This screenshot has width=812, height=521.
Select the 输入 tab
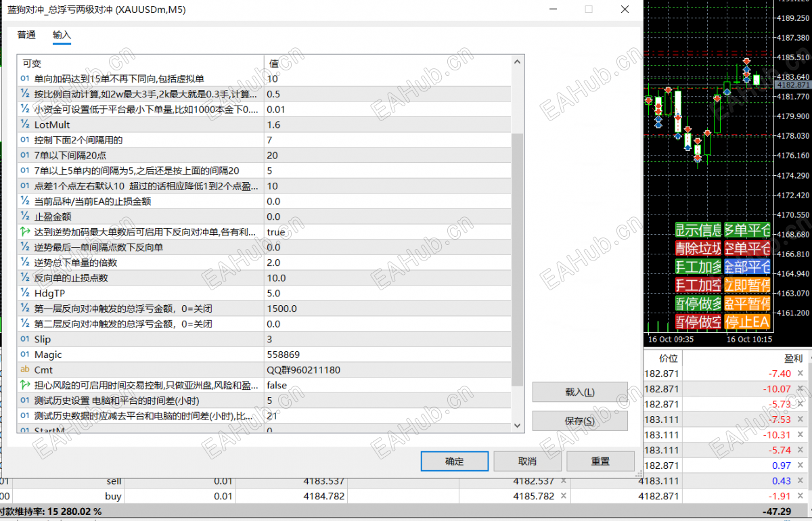point(62,35)
